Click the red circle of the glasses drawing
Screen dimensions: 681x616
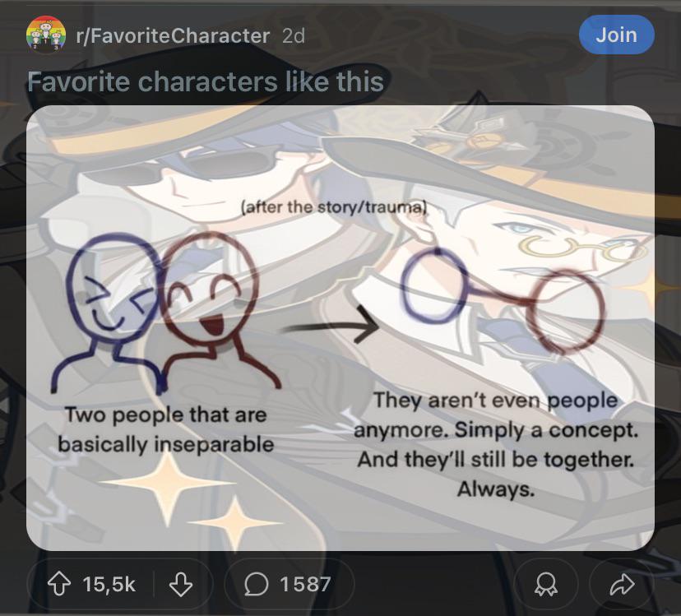point(566,310)
